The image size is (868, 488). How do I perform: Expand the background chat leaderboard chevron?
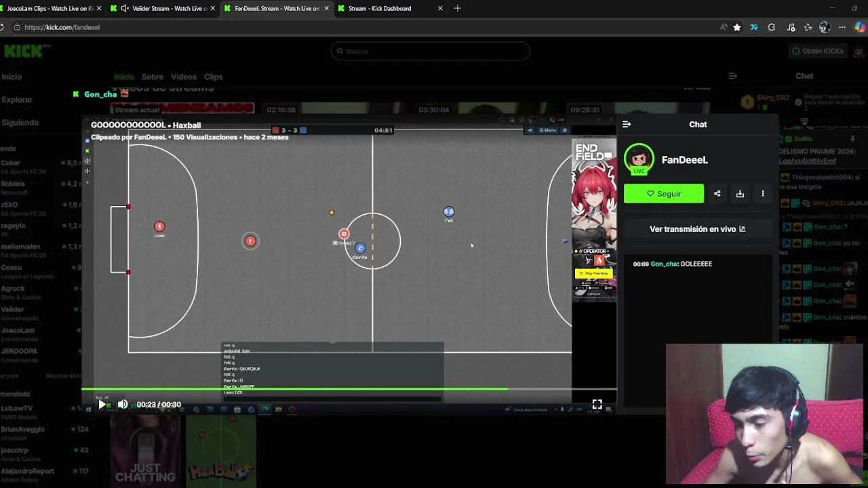coord(804,122)
